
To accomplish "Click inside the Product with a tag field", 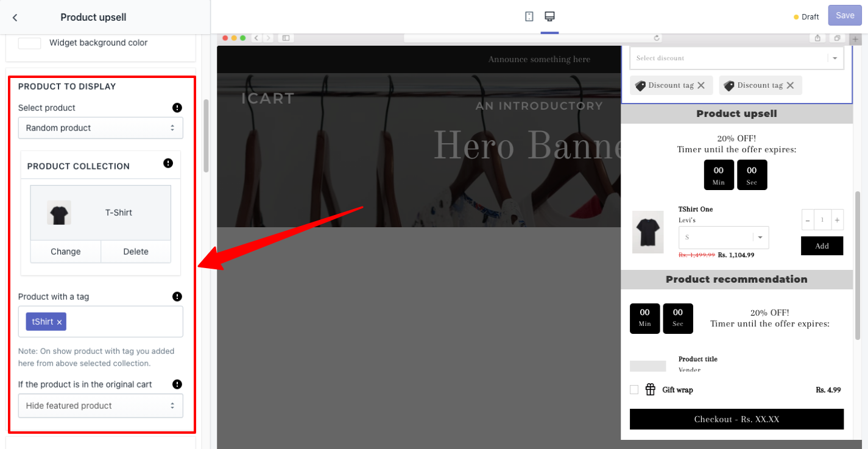I will (x=101, y=322).
